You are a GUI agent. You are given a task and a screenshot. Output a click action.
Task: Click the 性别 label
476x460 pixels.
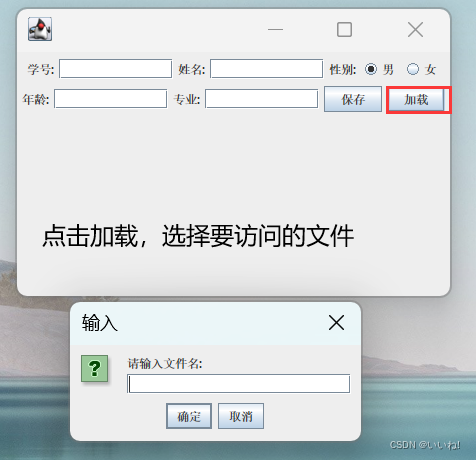click(343, 69)
